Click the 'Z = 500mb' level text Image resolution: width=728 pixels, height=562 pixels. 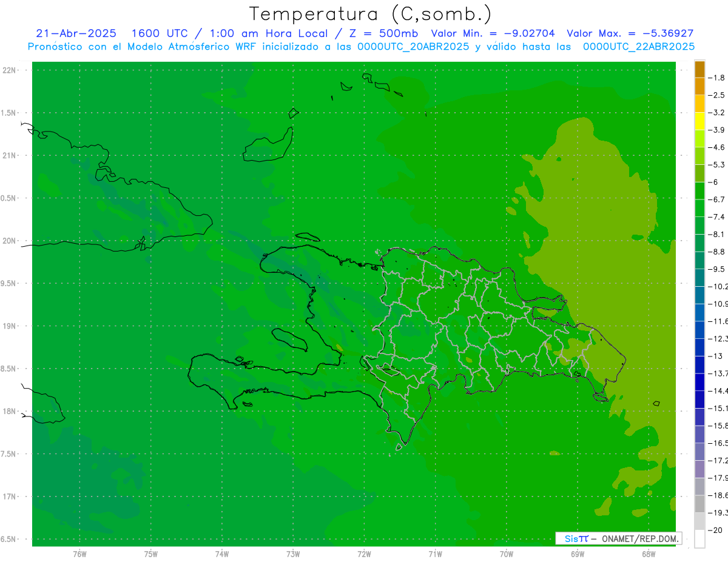tap(382, 33)
